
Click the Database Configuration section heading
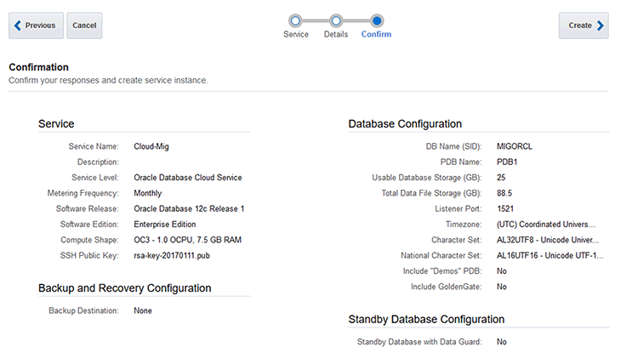pyautogui.click(x=405, y=124)
